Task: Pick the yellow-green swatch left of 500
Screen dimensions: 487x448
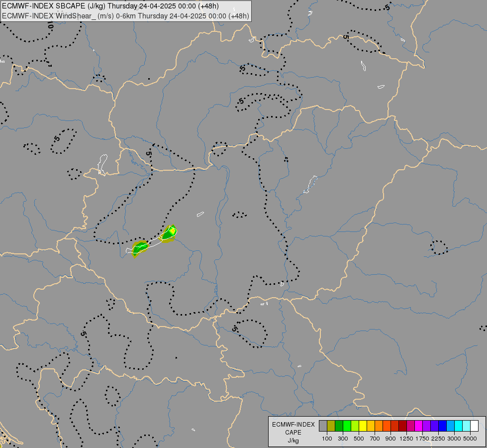Action: tap(355, 426)
